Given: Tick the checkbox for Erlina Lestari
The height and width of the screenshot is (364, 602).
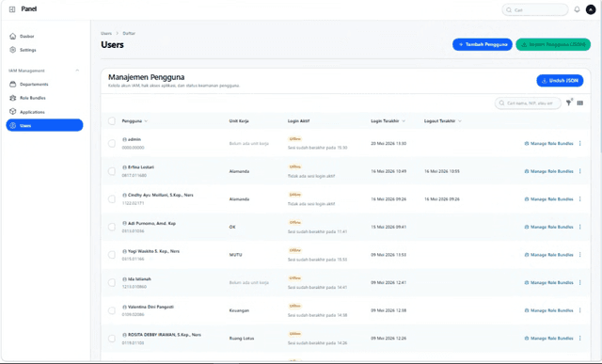Looking at the screenshot, I should coord(112,171).
